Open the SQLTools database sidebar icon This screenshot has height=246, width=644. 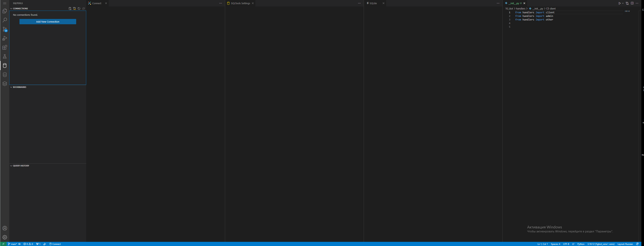coord(5,66)
